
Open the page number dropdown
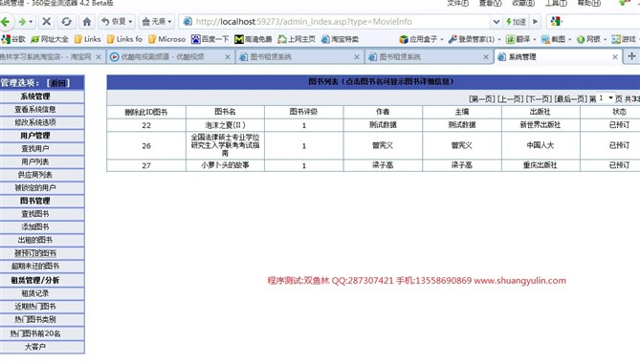[x=606, y=97]
